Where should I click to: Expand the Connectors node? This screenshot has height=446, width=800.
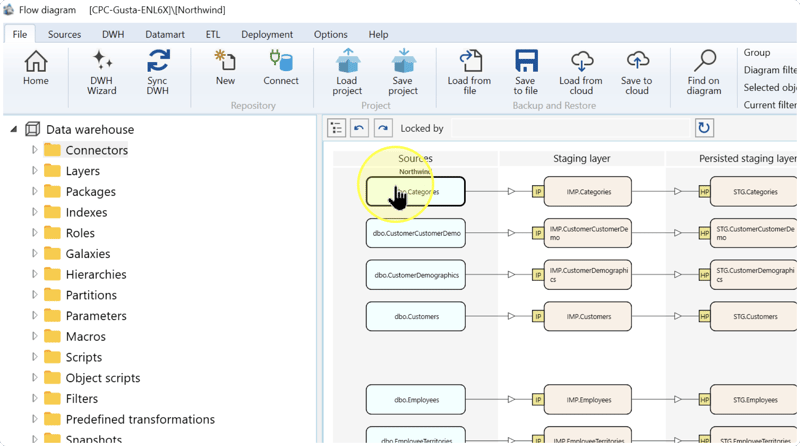(34, 150)
